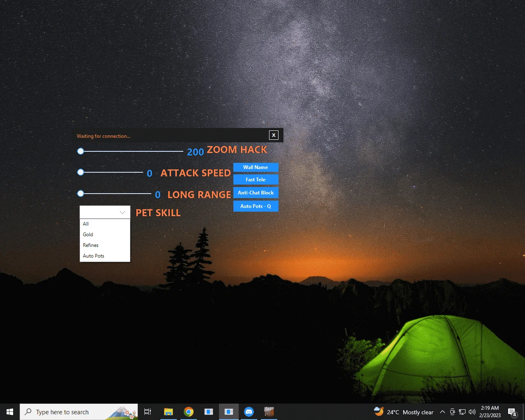The height and width of the screenshot is (420, 525).
Task: Toggle the Wall Name button
Action: point(256,167)
